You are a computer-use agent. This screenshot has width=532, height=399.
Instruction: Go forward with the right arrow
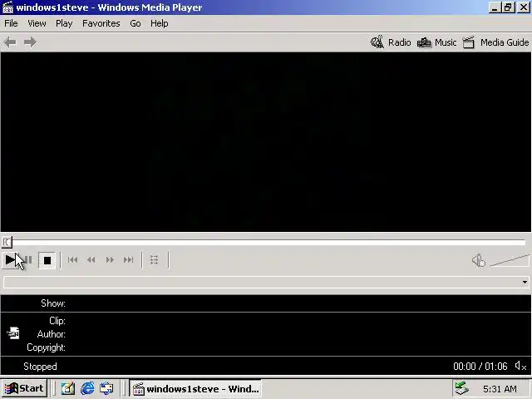30,42
